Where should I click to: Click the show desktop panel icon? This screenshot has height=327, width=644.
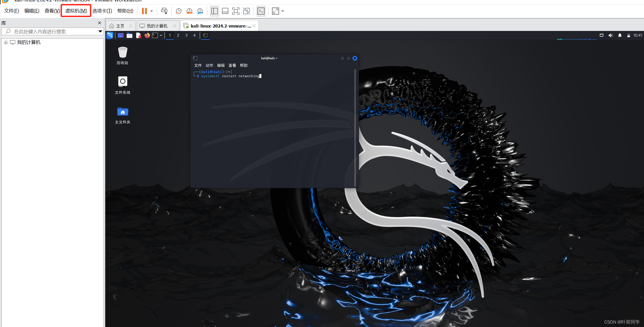(x=120, y=35)
